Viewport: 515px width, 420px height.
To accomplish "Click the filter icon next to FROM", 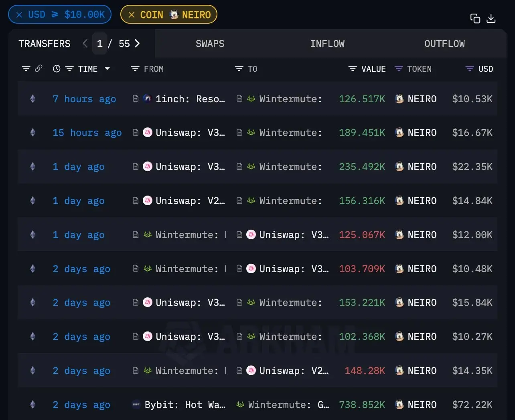I will [x=135, y=69].
